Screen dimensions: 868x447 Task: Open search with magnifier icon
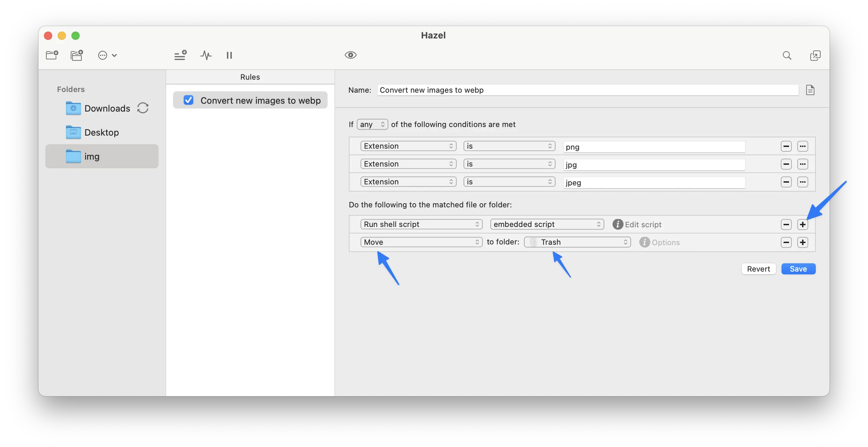pyautogui.click(x=787, y=55)
